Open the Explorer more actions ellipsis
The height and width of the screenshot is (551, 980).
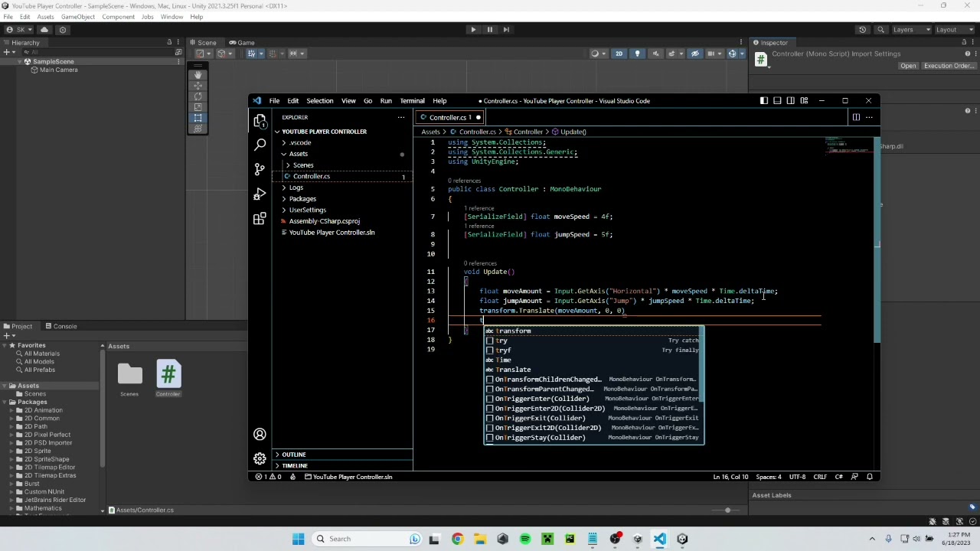pyautogui.click(x=400, y=117)
